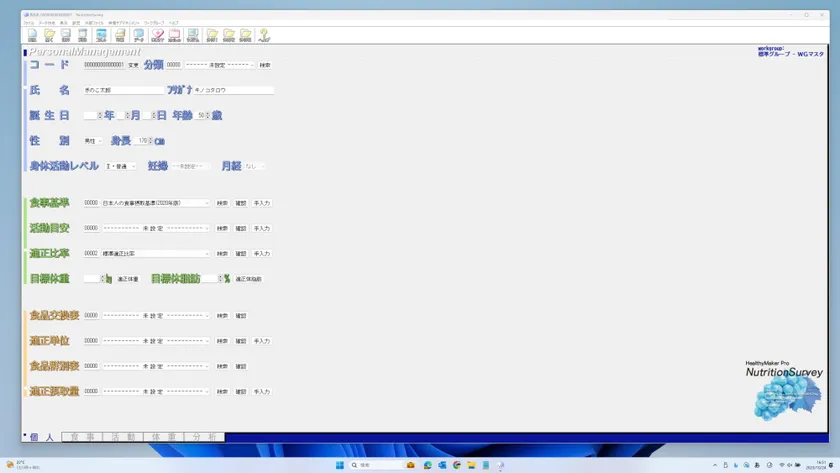Click the heart-shaped toolbar icon
The width and height of the screenshot is (840, 473).
[158, 35]
